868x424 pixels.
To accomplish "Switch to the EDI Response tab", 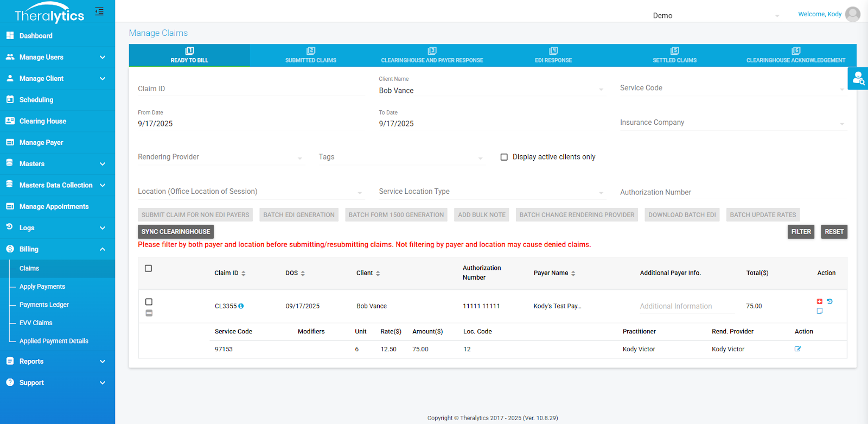I will click(553, 55).
